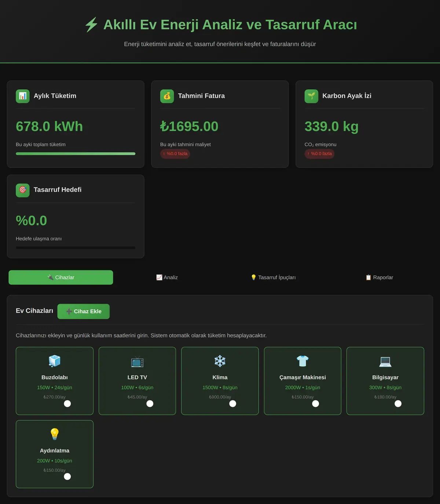The width and height of the screenshot is (440, 504).
Task: Click the Aydınlatma 200W • 10s/gün text
Action: coord(55,461)
